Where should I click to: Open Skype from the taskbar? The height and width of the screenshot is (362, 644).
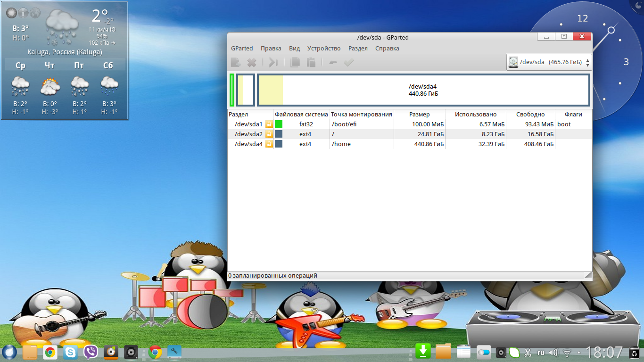(x=71, y=352)
